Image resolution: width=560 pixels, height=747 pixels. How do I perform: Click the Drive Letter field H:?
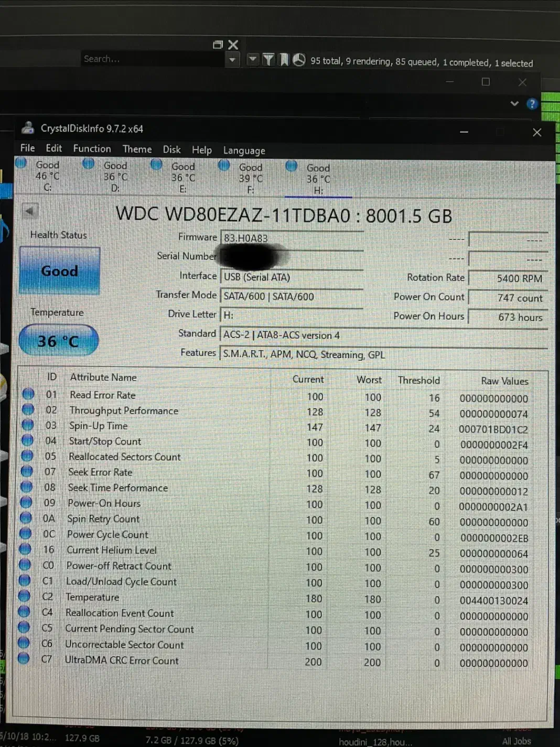(292, 316)
